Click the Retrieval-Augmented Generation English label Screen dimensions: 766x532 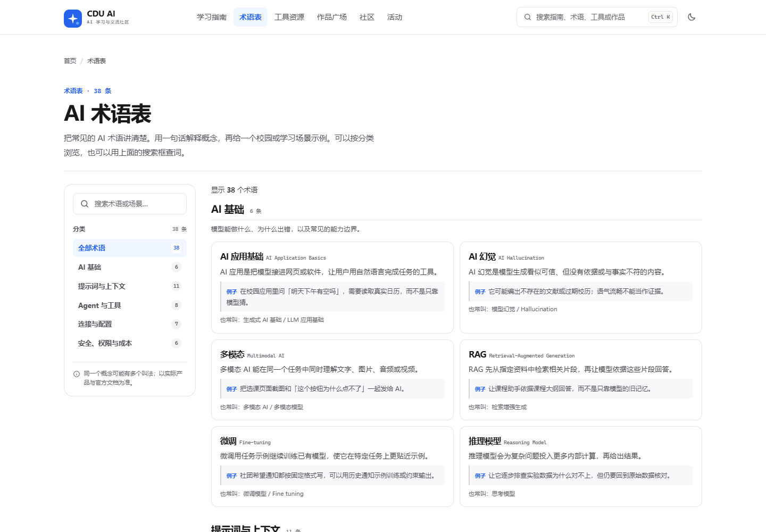[x=532, y=356]
